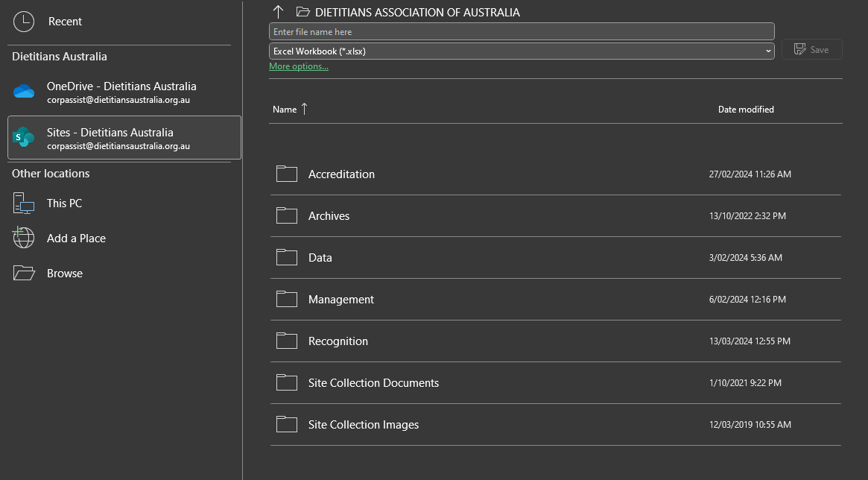Click the up arrow to go to parent folder
This screenshot has width=868, height=480.
pyautogui.click(x=278, y=12)
